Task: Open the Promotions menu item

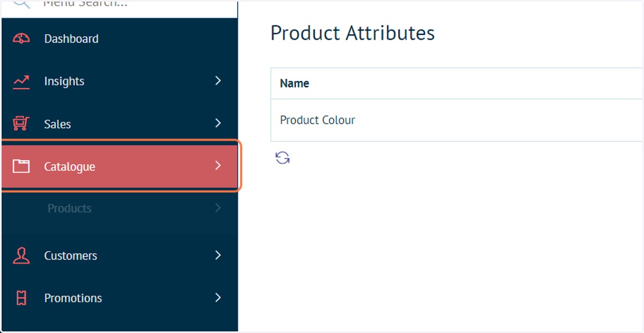Action: (120, 298)
